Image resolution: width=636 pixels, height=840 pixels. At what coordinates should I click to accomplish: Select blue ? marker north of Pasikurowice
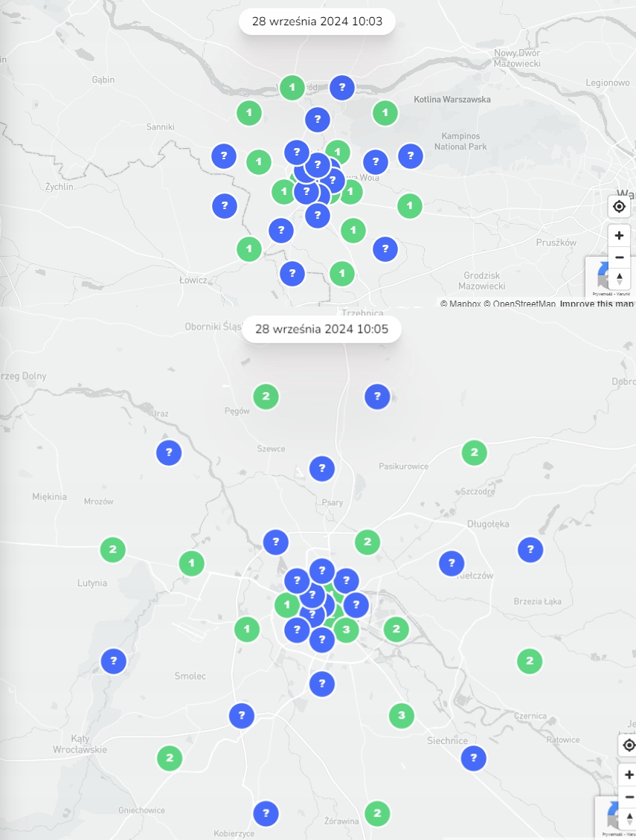(x=377, y=397)
